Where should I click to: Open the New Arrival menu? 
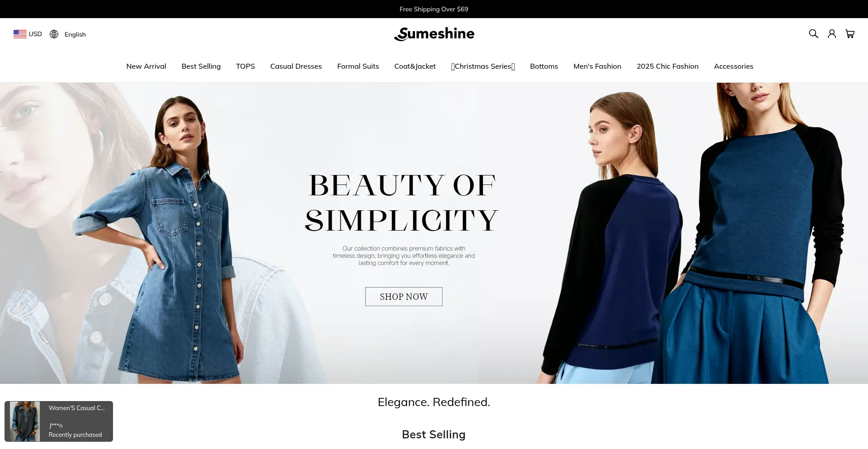(146, 66)
